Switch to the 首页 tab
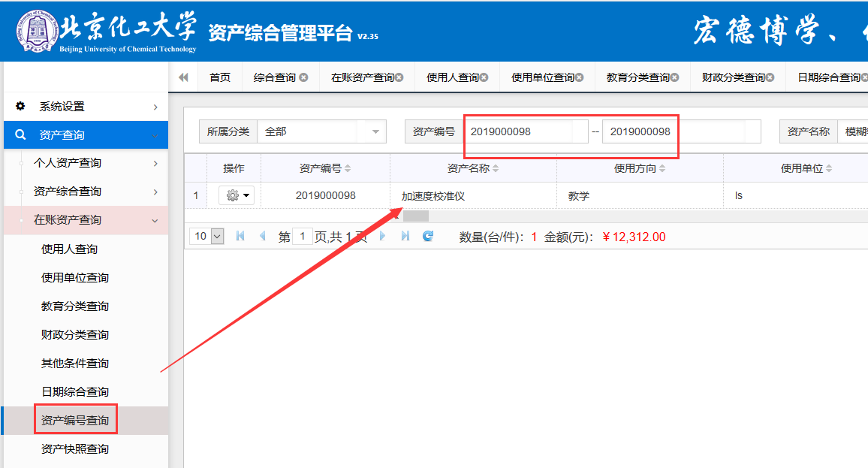 tap(220, 77)
